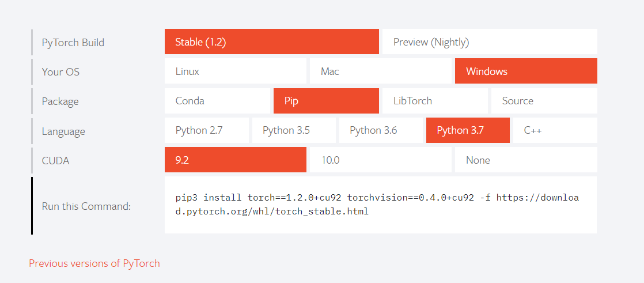This screenshot has width=644, height=283.
Task: Click the pip3 install command text
Action: (377, 205)
